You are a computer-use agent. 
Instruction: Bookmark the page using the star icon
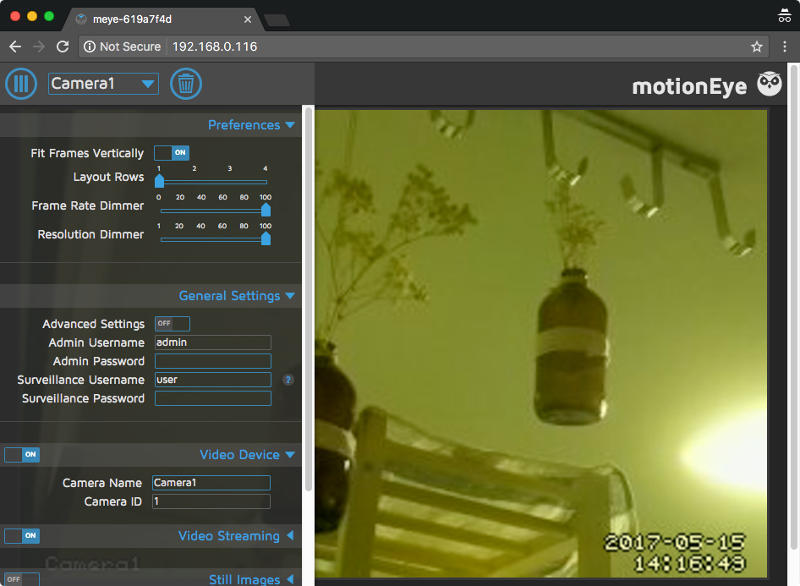click(755, 46)
